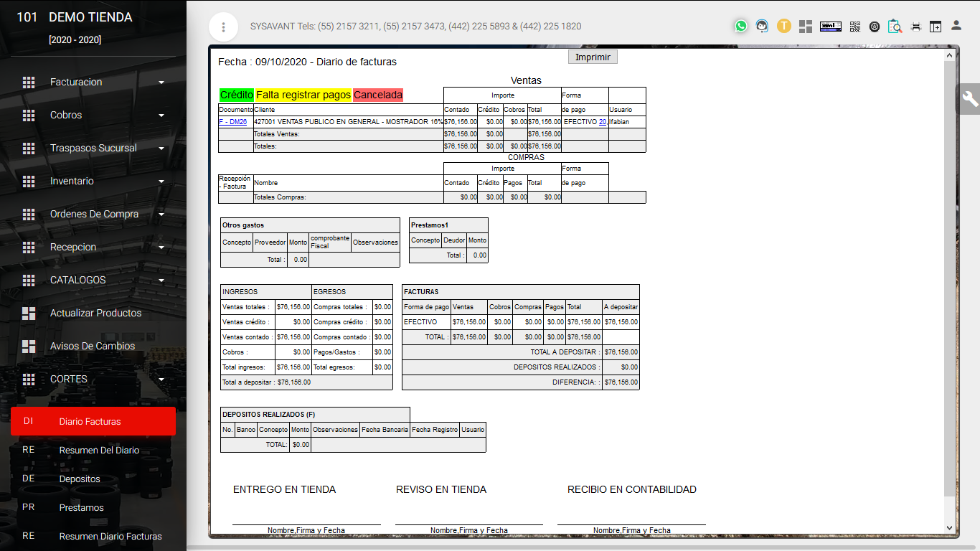Open the WhatsApp contact icon

741,26
